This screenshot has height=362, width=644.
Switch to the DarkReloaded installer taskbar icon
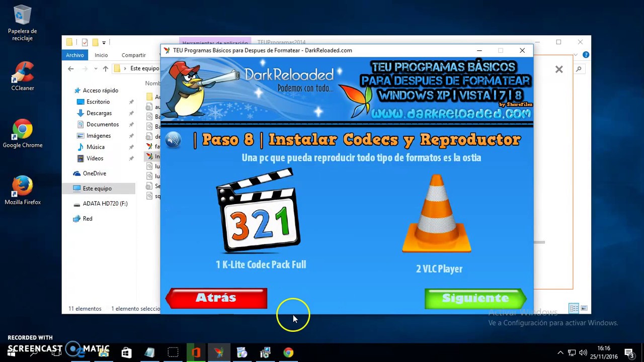[x=219, y=352]
